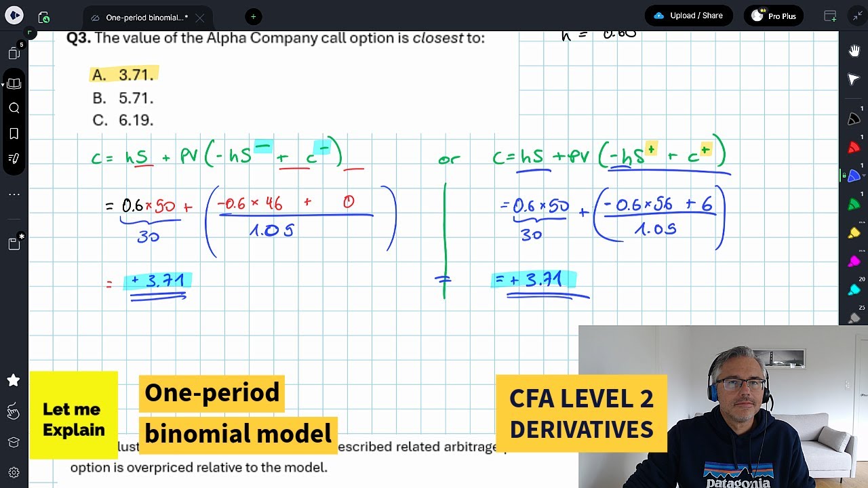868x488 pixels.
Task: Select the green pen tool
Action: coord(854,205)
